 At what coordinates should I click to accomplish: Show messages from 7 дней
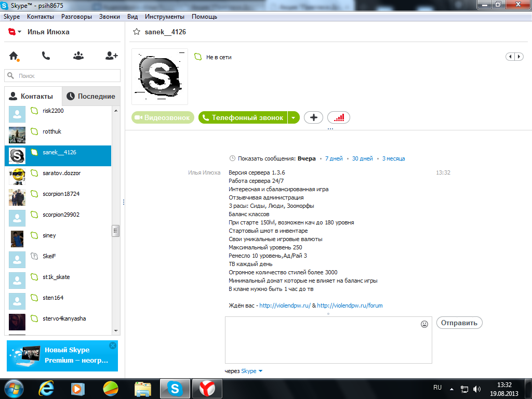coord(334,158)
